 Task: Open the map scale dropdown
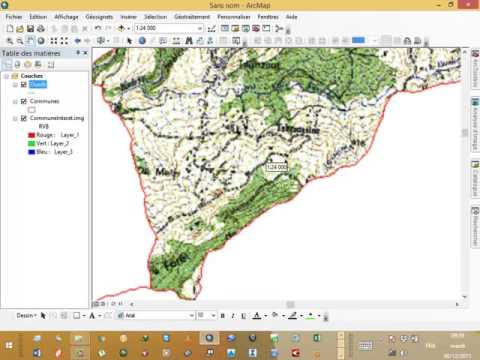tap(200, 28)
